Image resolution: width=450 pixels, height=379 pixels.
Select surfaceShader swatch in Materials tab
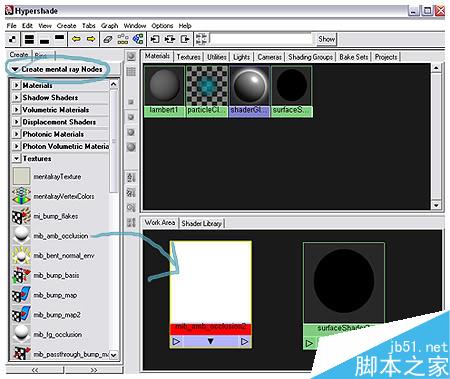point(292,91)
